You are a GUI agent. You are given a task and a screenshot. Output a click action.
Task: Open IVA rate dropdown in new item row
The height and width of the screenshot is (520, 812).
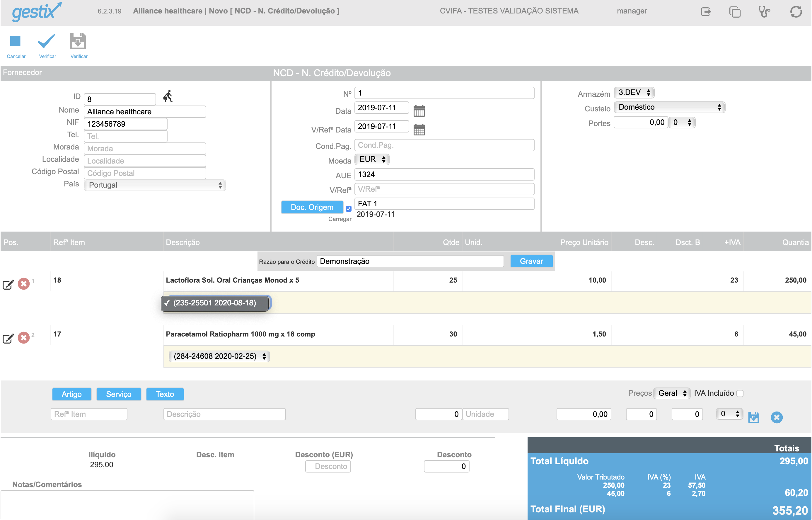point(729,414)
